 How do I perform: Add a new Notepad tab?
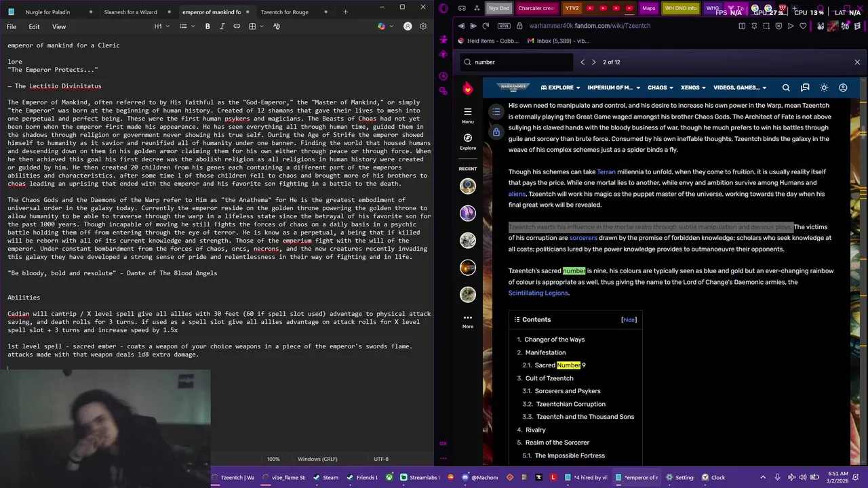345,12
